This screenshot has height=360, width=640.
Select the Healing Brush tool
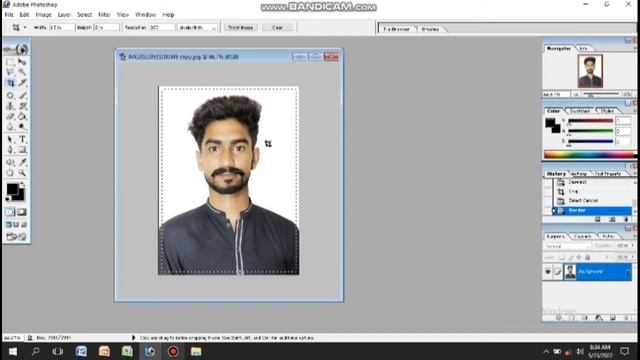tap(10, 96)
